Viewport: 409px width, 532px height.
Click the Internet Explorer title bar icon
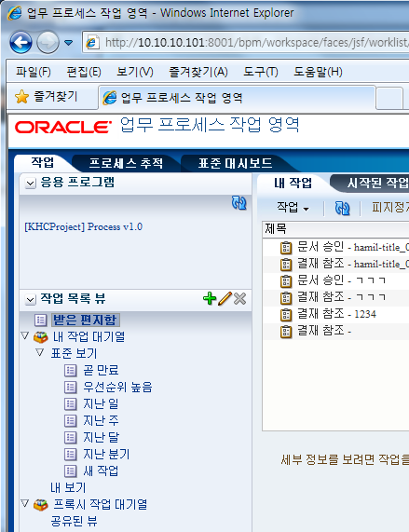click(x=15, y=13)
